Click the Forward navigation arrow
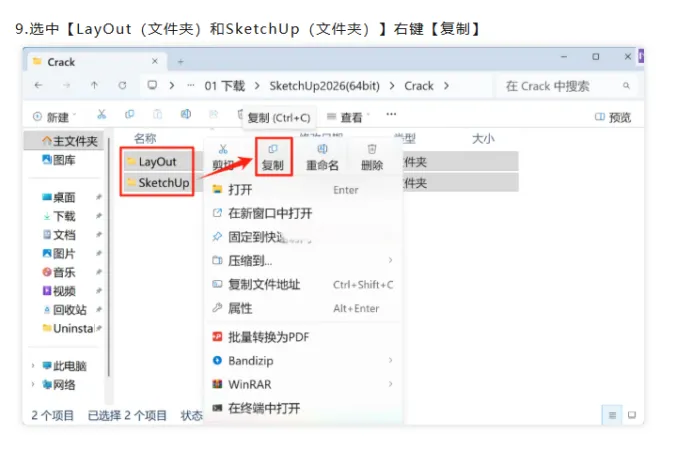This screenshot has width=692, height=451. point(66,86)
